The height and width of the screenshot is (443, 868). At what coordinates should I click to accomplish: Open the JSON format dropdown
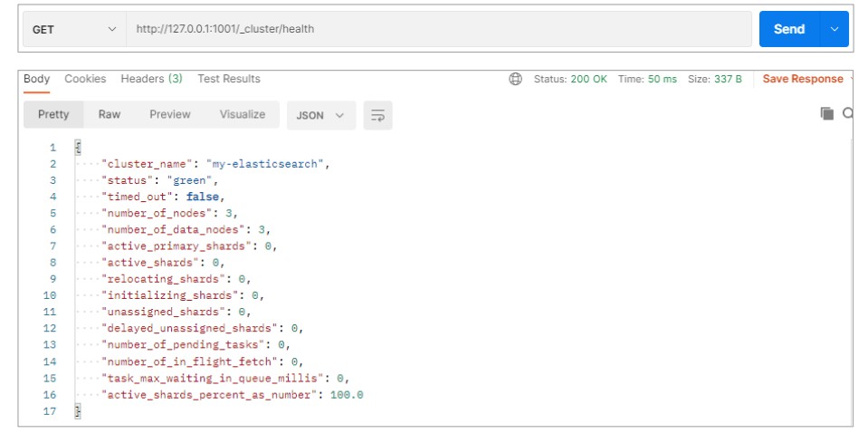[x=320, y=115]
